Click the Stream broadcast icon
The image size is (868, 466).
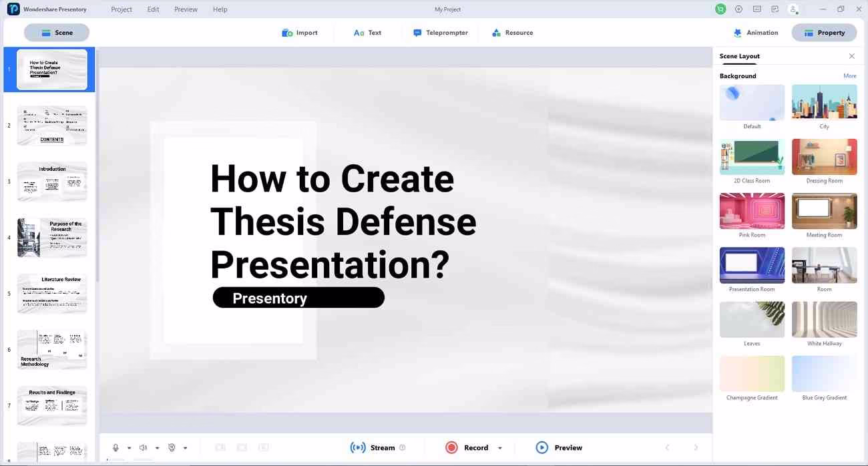pyautogui.click(x=358, y=447)
